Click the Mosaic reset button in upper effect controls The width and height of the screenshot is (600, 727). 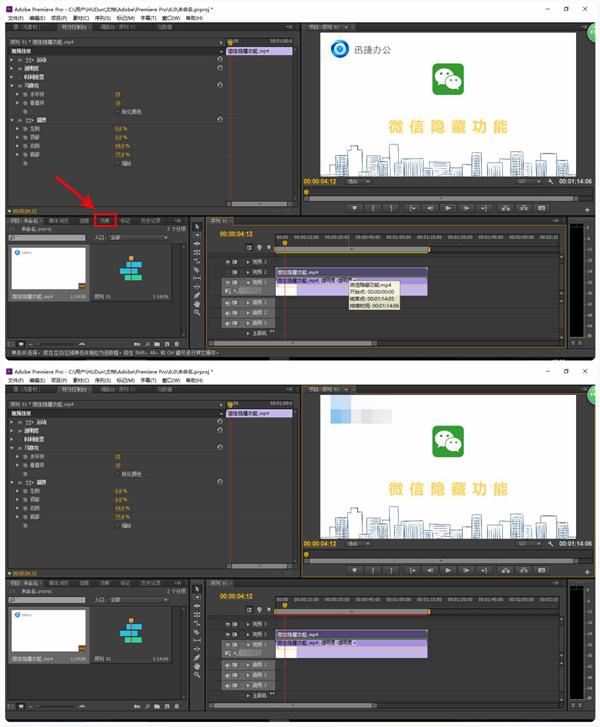pos(220,85)
